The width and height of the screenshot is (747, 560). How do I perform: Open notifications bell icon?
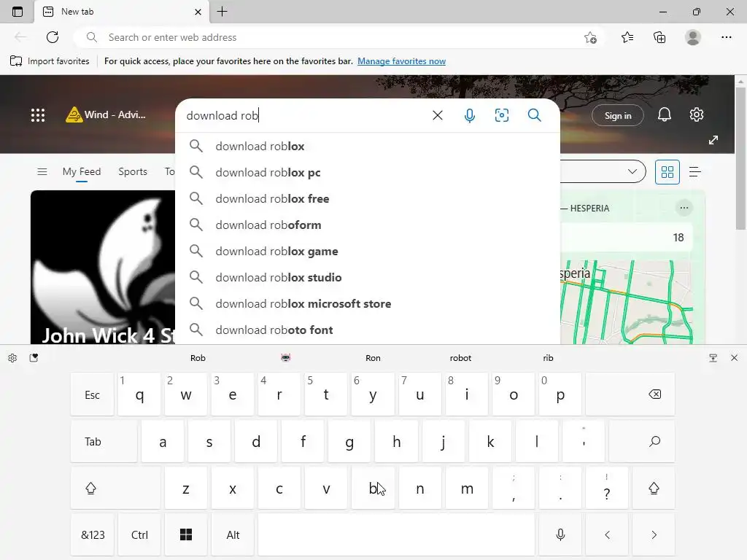[665, 114]
